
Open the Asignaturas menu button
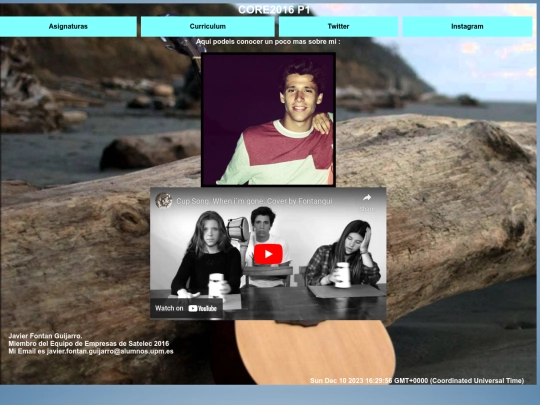[68, 27]
